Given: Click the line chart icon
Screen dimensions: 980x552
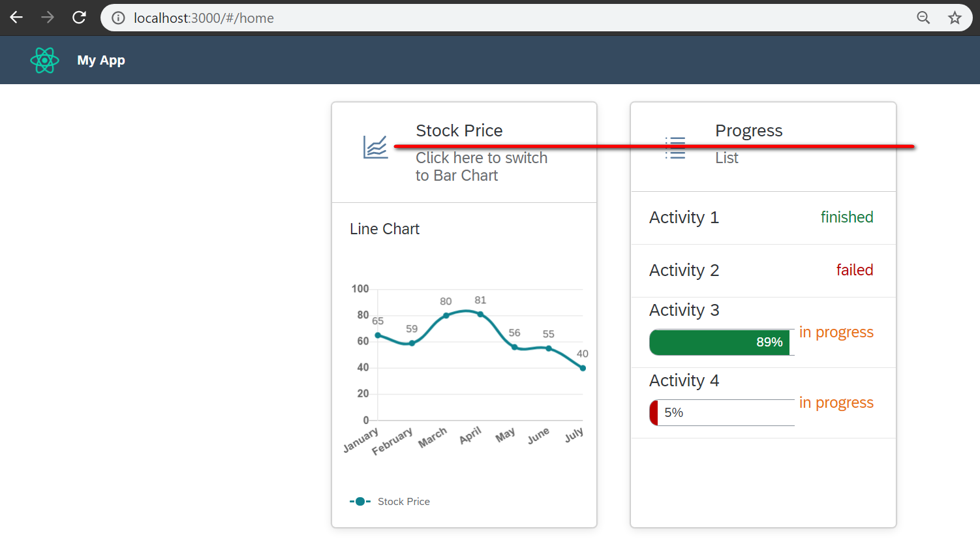Looking at the screenshot, I should point(375,147).
